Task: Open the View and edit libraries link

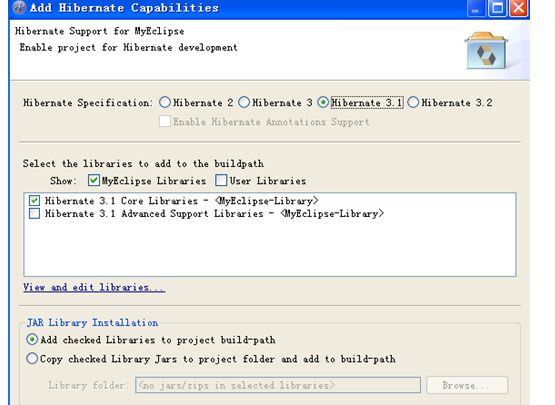Action: tap(94, 287)
